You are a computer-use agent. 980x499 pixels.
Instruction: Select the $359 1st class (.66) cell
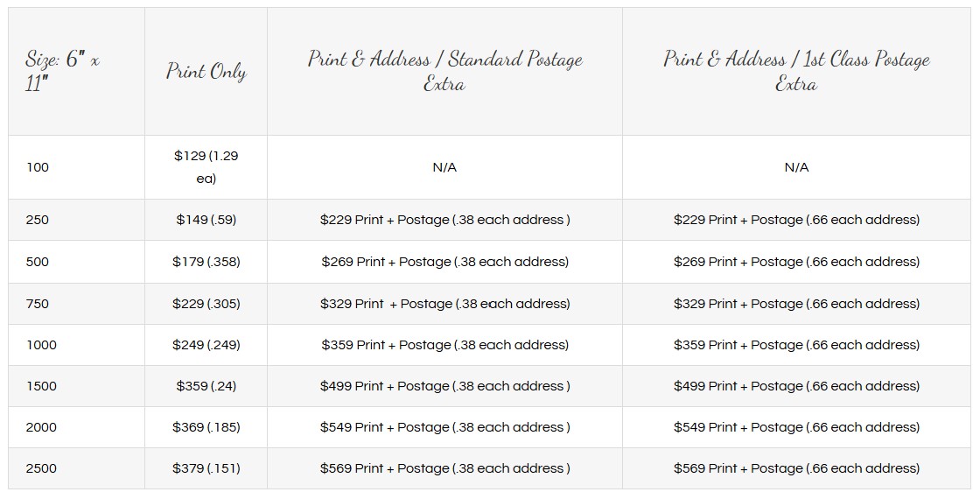pyautogui.click(x=796, y=345)
